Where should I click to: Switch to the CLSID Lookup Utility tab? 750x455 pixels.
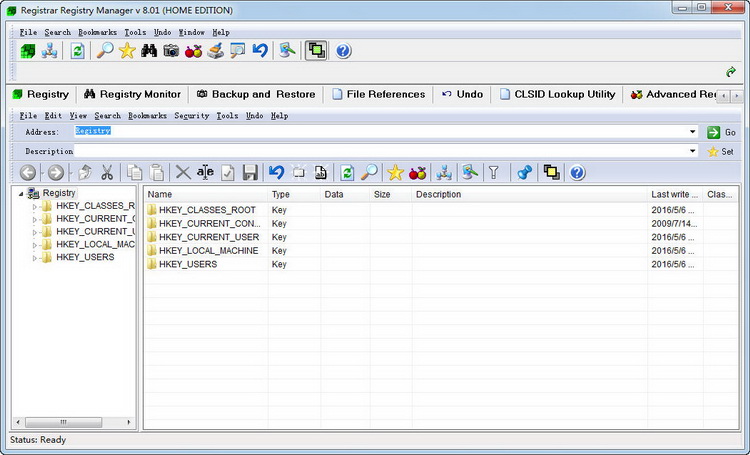pyautogui.click(x=558, y=94)
